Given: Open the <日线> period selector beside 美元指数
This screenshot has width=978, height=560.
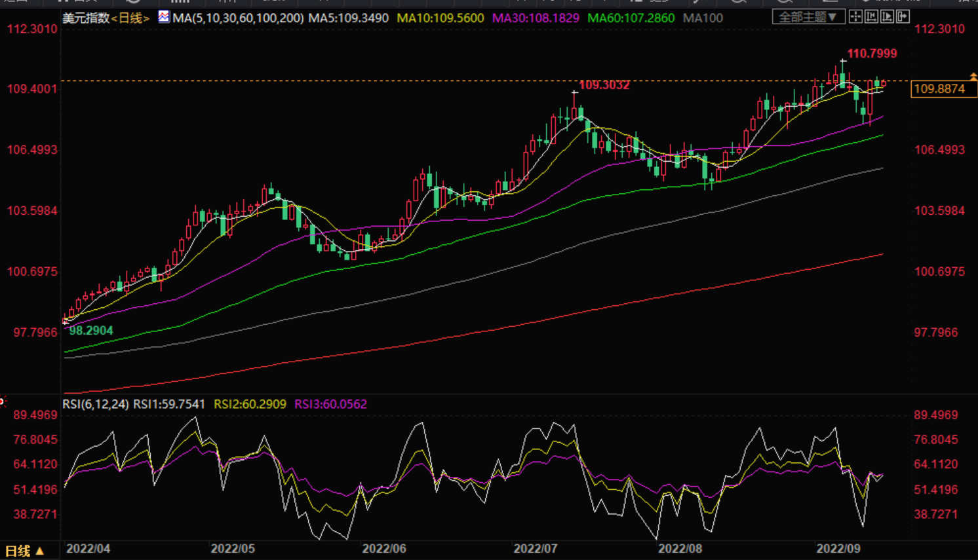Looking at the screenshot, I should (x=130, y=18).
